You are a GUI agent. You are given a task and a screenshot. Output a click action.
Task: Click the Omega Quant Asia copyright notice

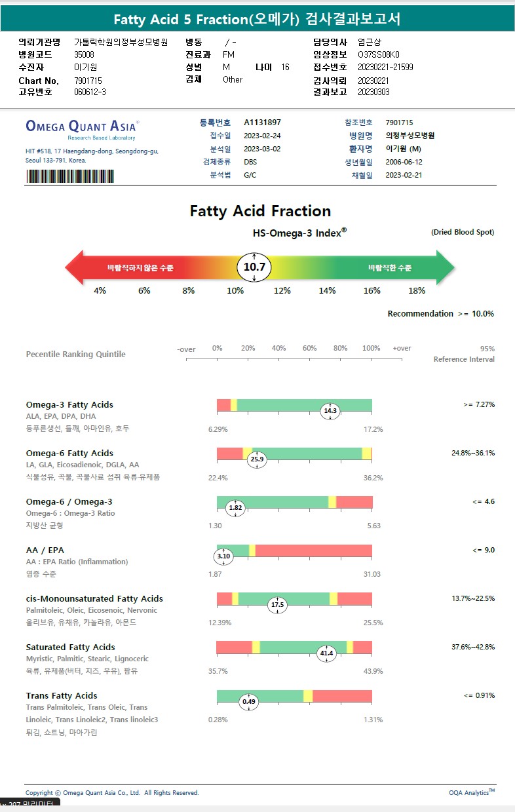[112, 792]
